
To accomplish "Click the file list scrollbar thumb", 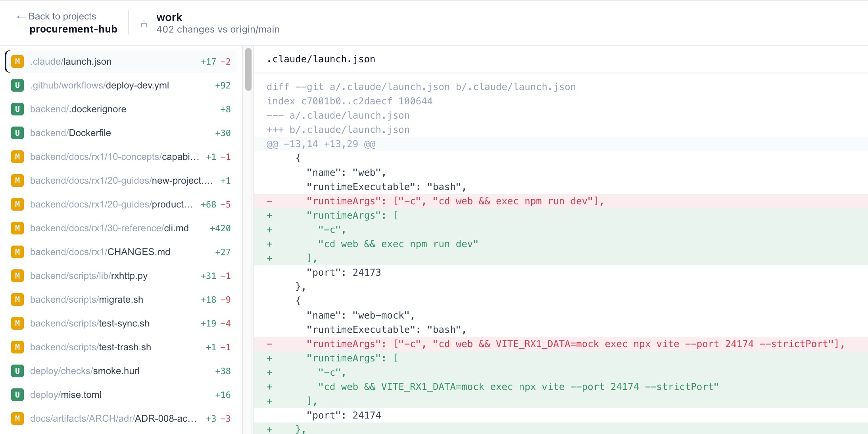I will click(x=248, y=69).
